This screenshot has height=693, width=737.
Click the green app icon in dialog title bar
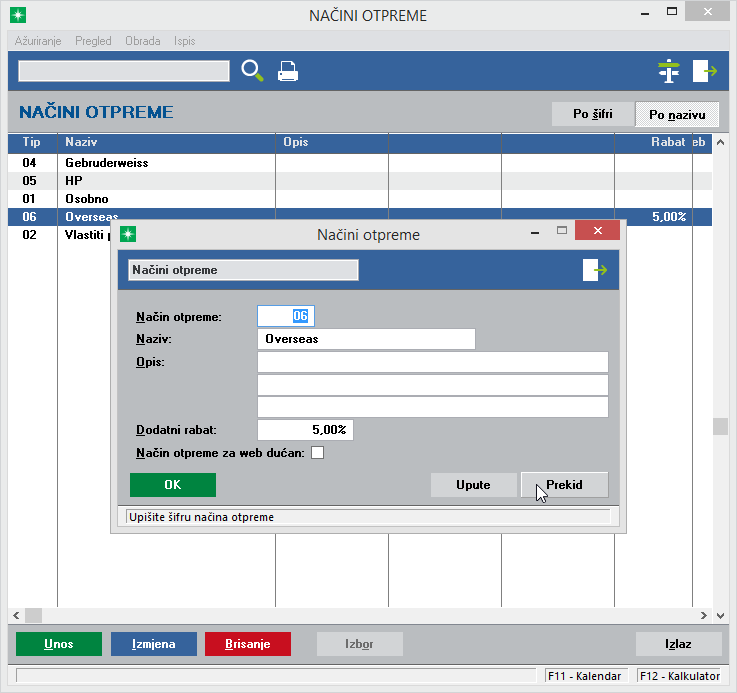[128, 234]
